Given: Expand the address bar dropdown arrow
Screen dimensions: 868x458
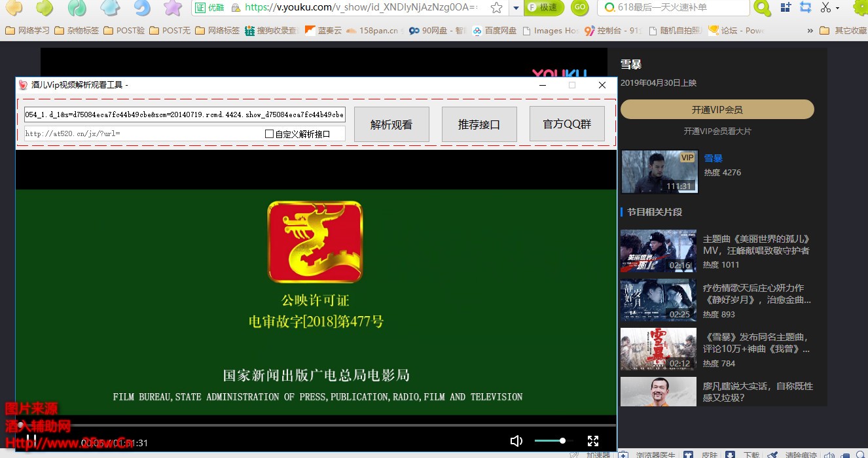Looking at the screenshot, I should pyautogui.click(x=516, y=8).
